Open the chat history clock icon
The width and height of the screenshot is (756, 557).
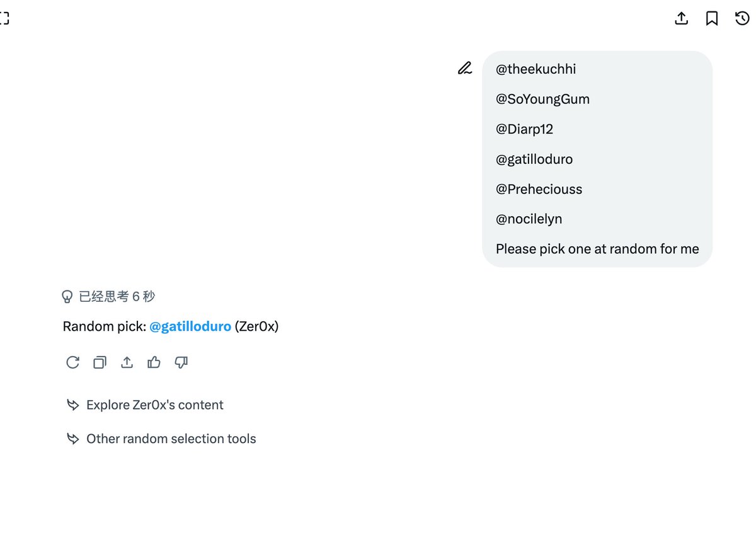[743, 18]
